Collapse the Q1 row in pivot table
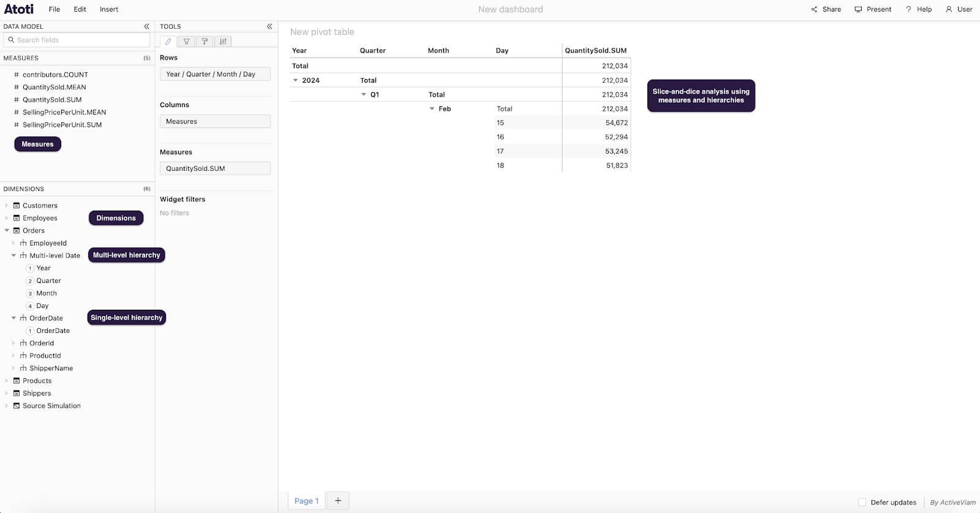The image size is (980, 513). tap(363, 95)
